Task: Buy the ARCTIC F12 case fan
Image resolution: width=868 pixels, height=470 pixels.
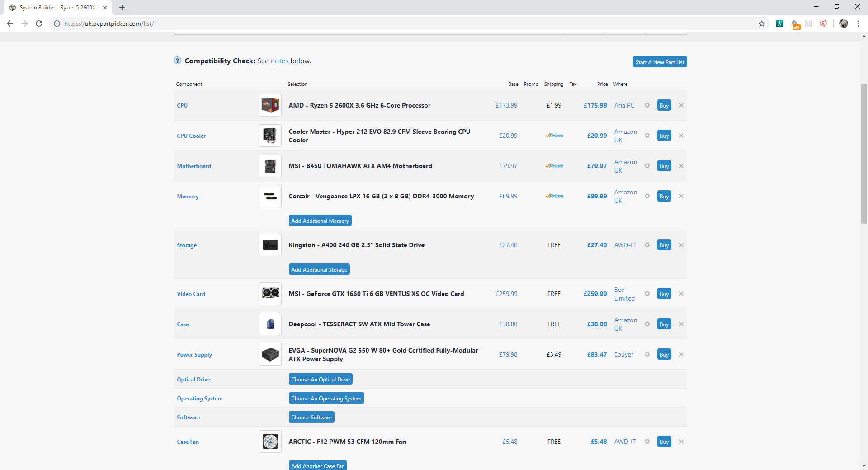Action: point(664,442)
